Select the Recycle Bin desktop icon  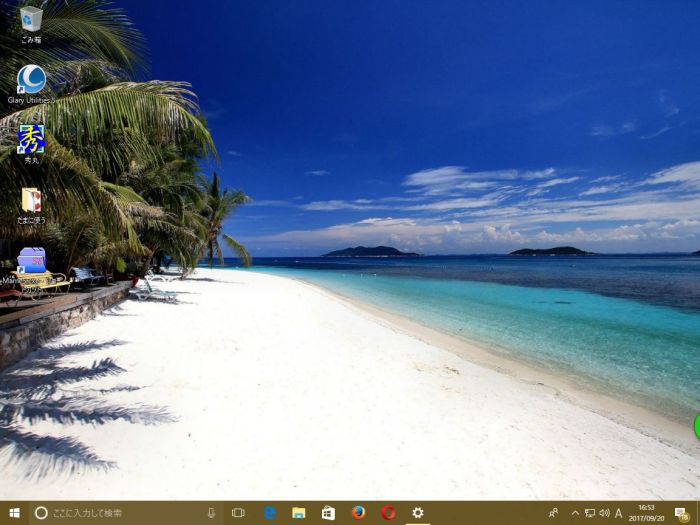[31, 20]
